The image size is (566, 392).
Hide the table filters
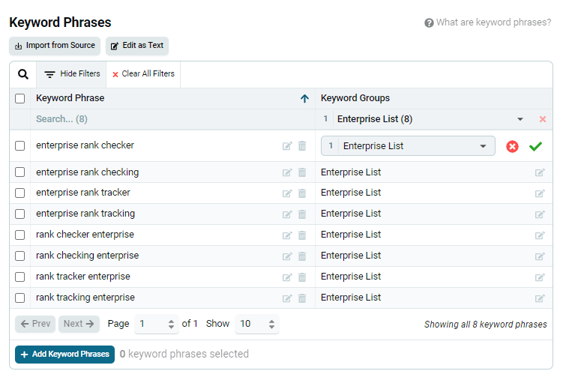pyautogui.click(x=71, y=74)
